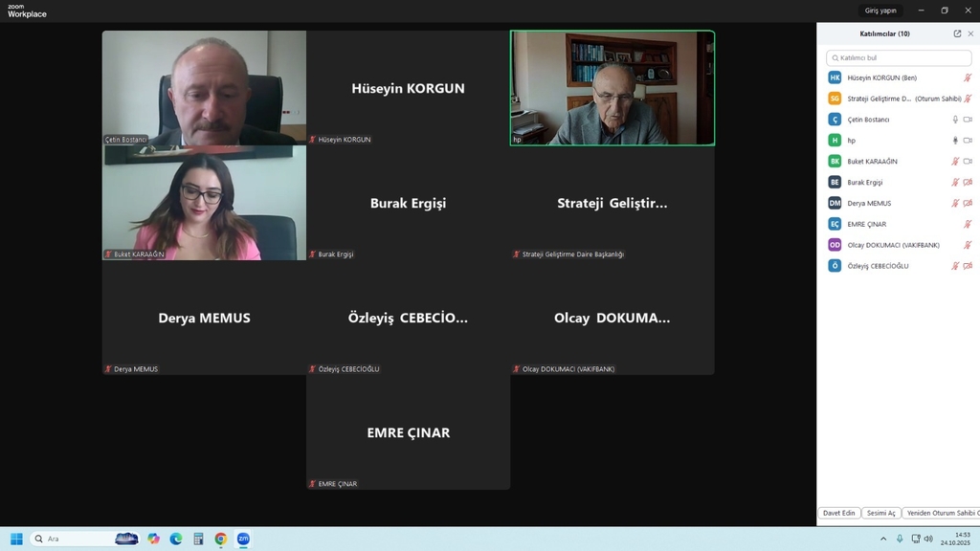The height and width of the screenshot is (551, 980).
Task: Expand the hidden system tray icons
Action: [883, 539]
